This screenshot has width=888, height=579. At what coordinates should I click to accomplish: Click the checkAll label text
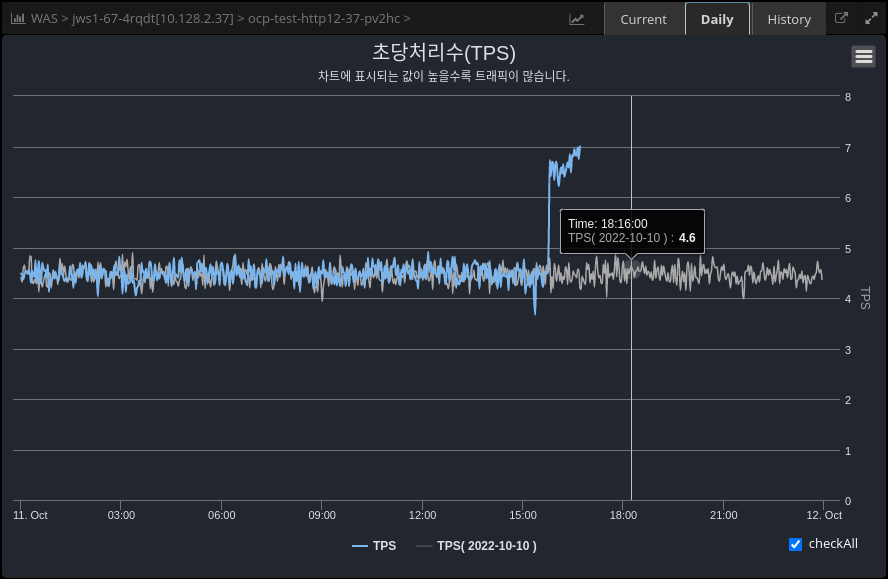833,544
